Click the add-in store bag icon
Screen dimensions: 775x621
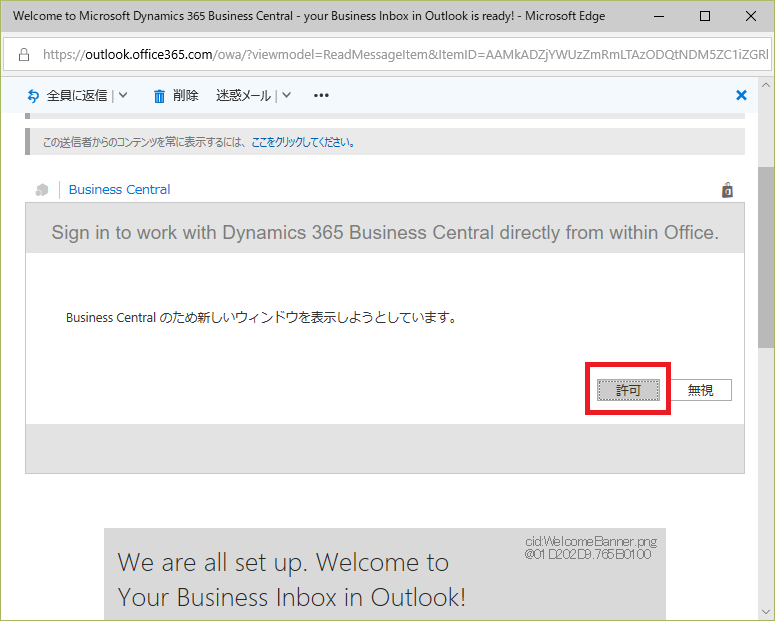tap(727, 190)
